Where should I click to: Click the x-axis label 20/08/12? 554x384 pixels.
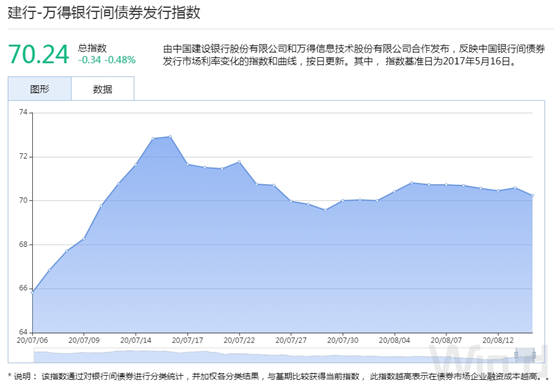[x=498, y=341]
